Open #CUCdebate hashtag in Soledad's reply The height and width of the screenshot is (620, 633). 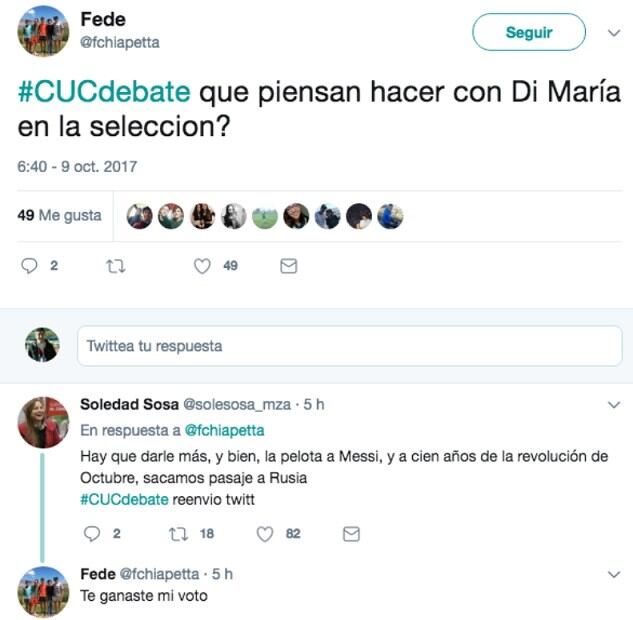click(x=124, y=499)
